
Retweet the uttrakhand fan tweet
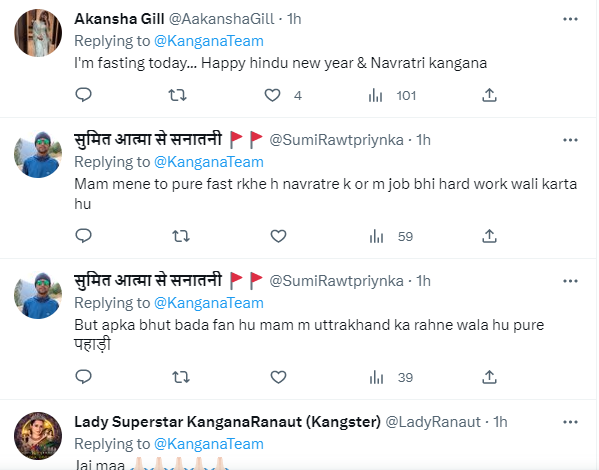tap(181, 377)
